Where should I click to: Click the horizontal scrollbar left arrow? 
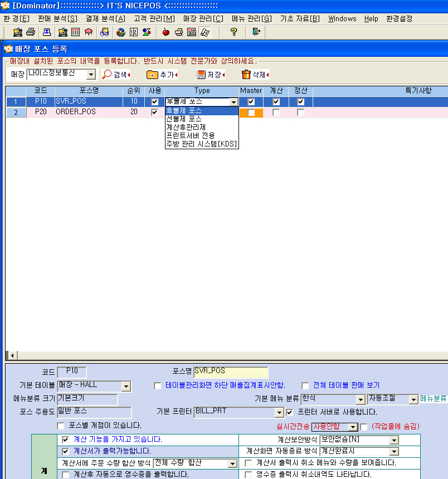pyautogui.click(x=12, y=355)
